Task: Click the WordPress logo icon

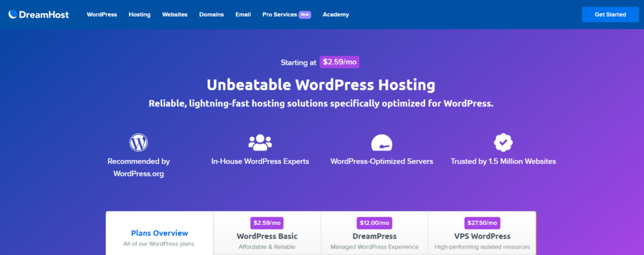Action: [138, 142]
